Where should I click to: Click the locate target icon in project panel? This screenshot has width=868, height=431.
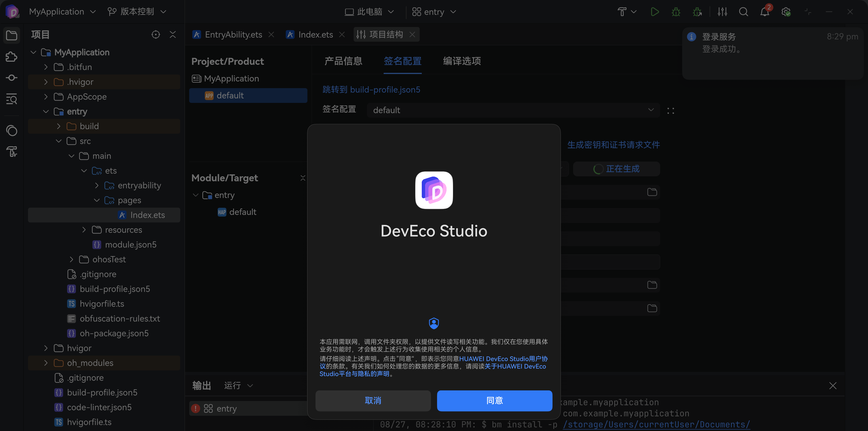tap(156, 35)
